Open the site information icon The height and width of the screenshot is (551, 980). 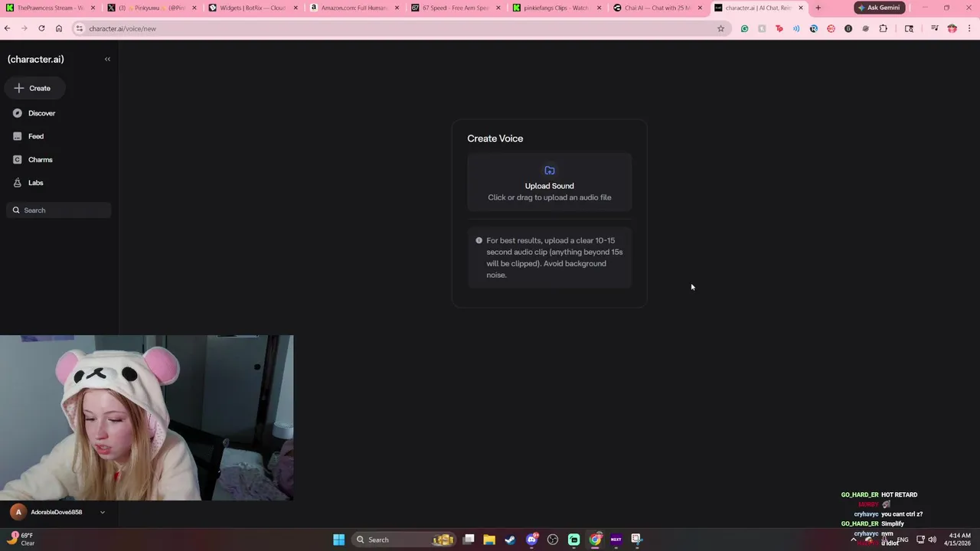click(79, 28)
